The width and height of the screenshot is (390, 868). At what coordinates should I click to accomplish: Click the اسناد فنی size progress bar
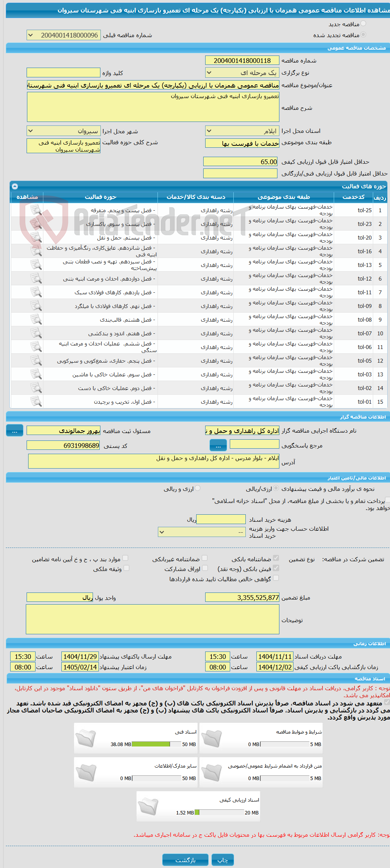pos(156,744)
